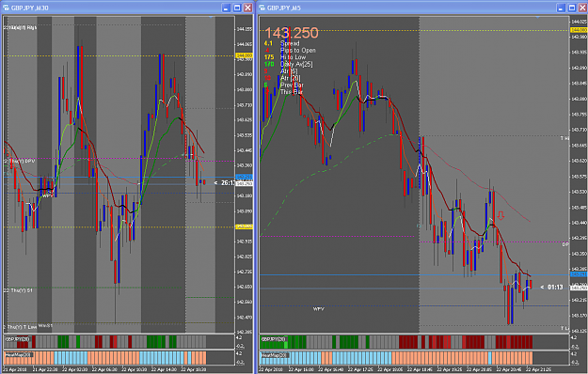The width and height of the screenshot is (588, 374).
Task: Click the Thu(Y) DPV label on M30 chart
Action: click(23, 161)
